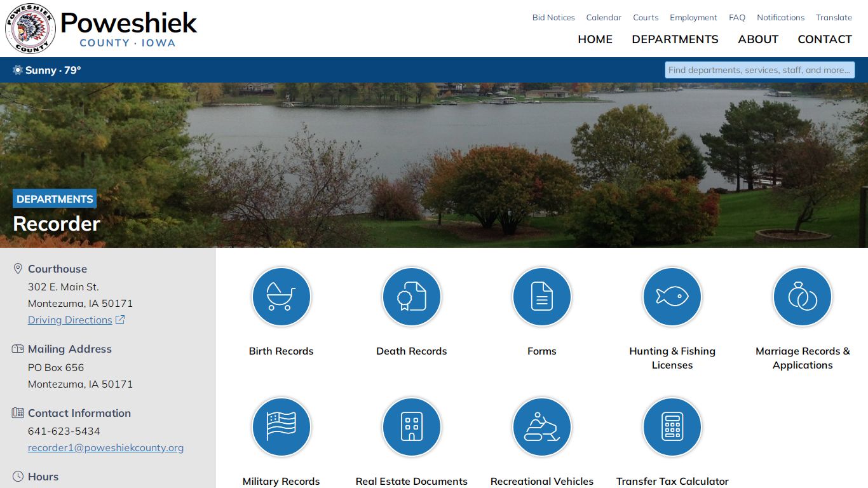Click the external link icon beside Driving Directions
868x488 pixels.
[120, 320]
